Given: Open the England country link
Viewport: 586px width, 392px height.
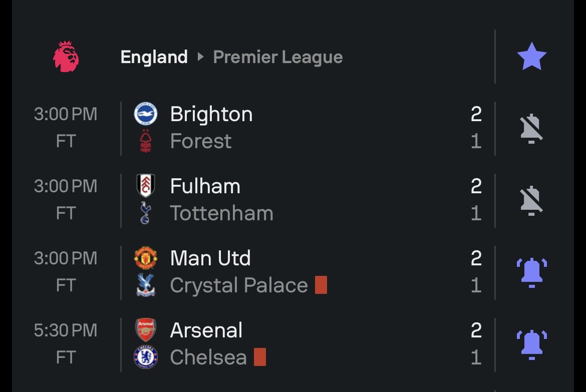Looking at the screenshot, I should pos(154,57).
